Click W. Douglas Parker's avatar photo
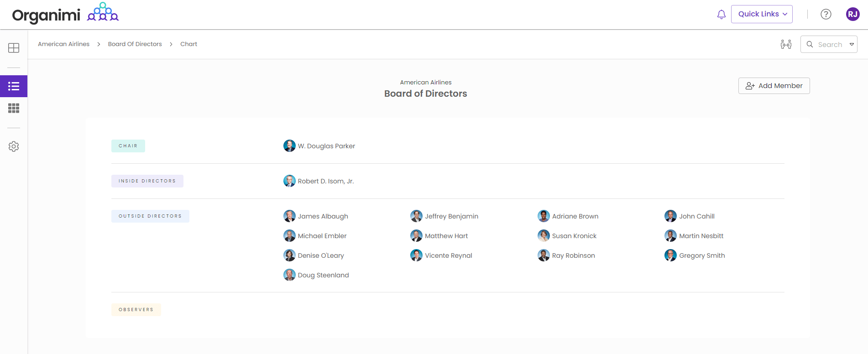 (289, 146)
